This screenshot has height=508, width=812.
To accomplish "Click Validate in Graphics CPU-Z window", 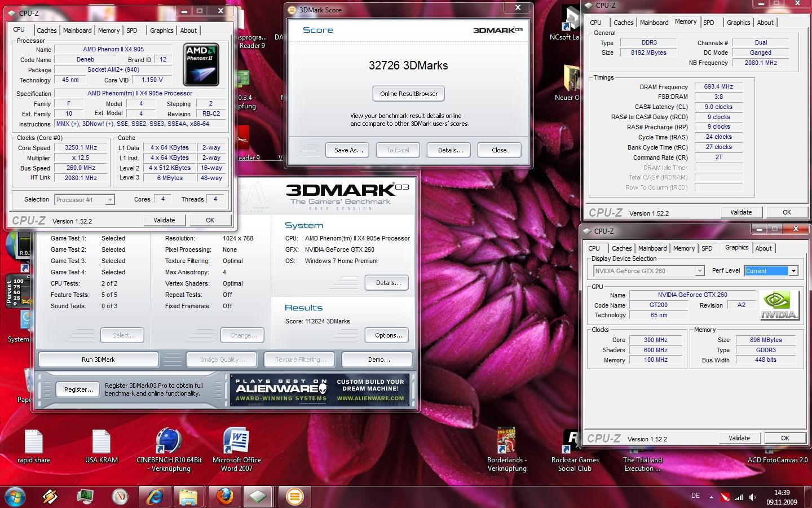I will (739, 438).
